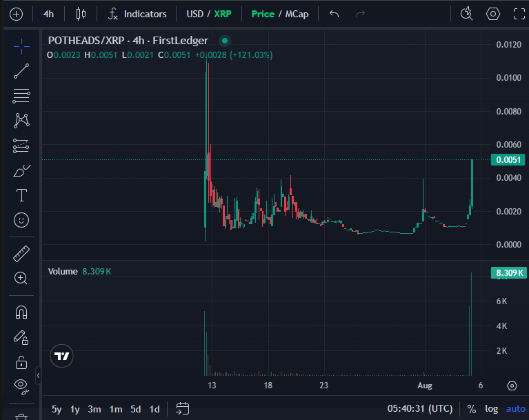
Task: Enter fullscreen mode
Action: [x=519, y=14]
